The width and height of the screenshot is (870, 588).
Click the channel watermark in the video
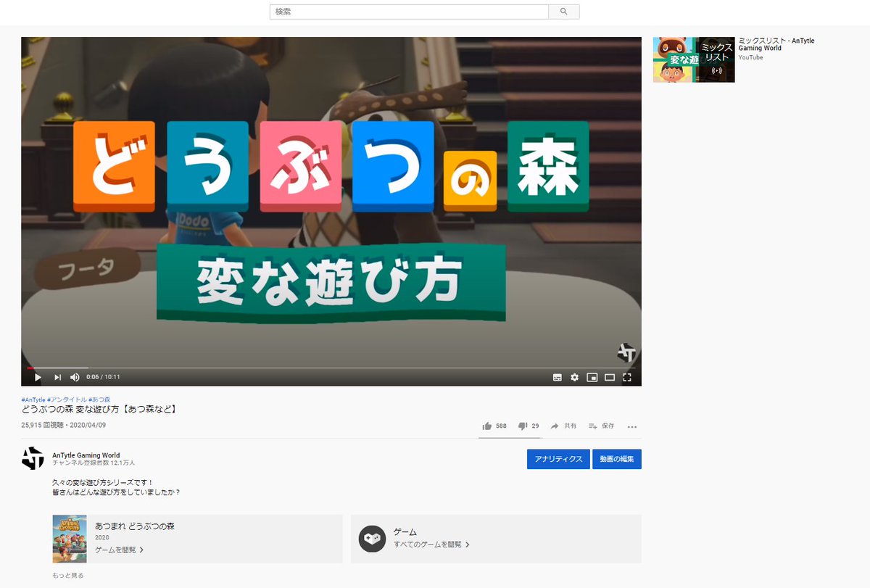(x=626, y=353)
